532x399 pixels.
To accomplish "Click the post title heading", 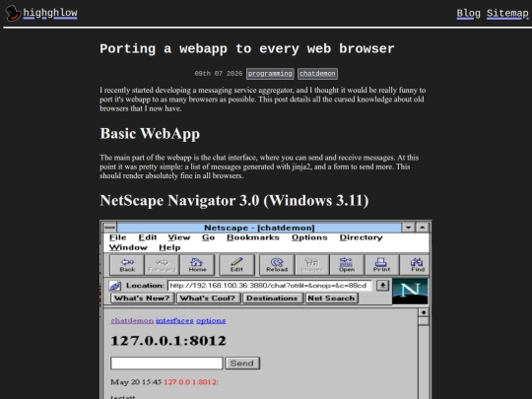I will [247, 49].
